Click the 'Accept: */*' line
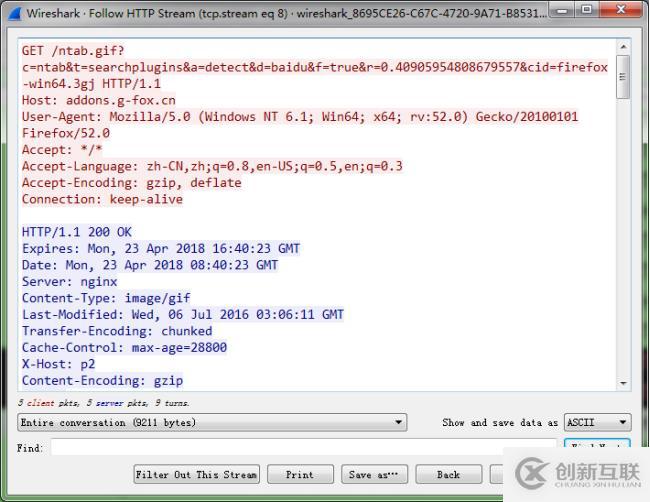This screenshot has height=502, width=650. click(x=62, y=150)
